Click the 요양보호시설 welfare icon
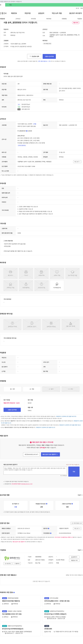The width and height of the screenshot is (83, 644). pos(41,285)
